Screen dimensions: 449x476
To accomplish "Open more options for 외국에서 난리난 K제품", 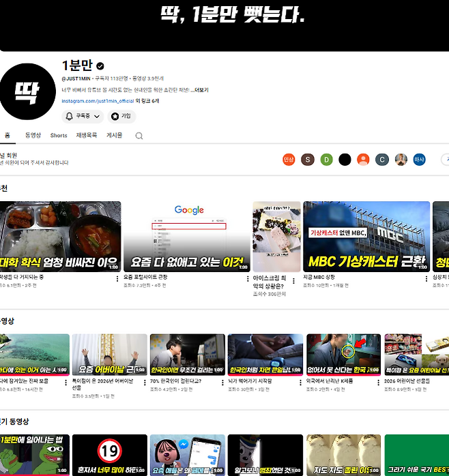I will pos(378,383).
